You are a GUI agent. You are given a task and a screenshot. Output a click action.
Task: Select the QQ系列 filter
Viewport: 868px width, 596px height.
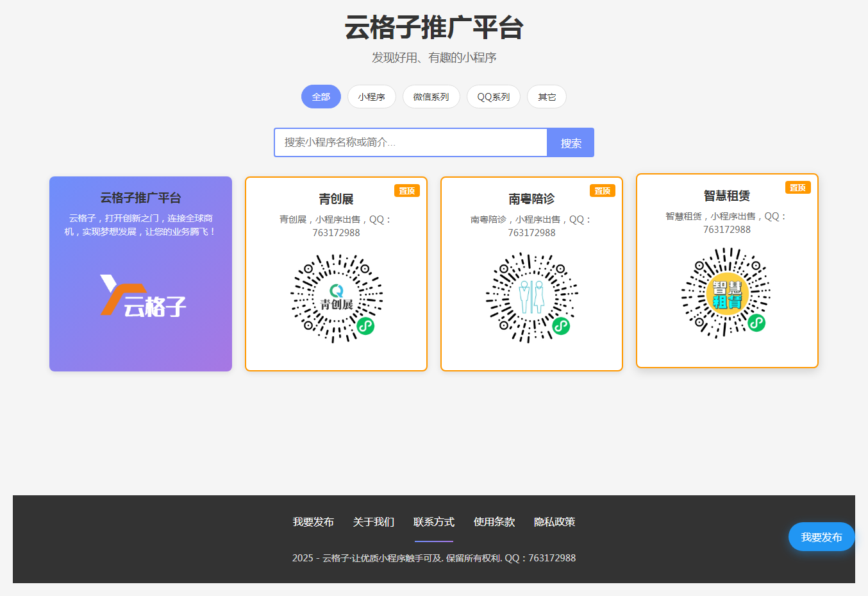[493, 96]
